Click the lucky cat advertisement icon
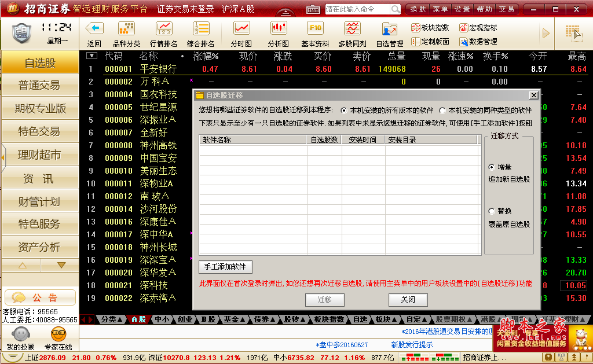593x364 pixels. (x=581, y=339)
